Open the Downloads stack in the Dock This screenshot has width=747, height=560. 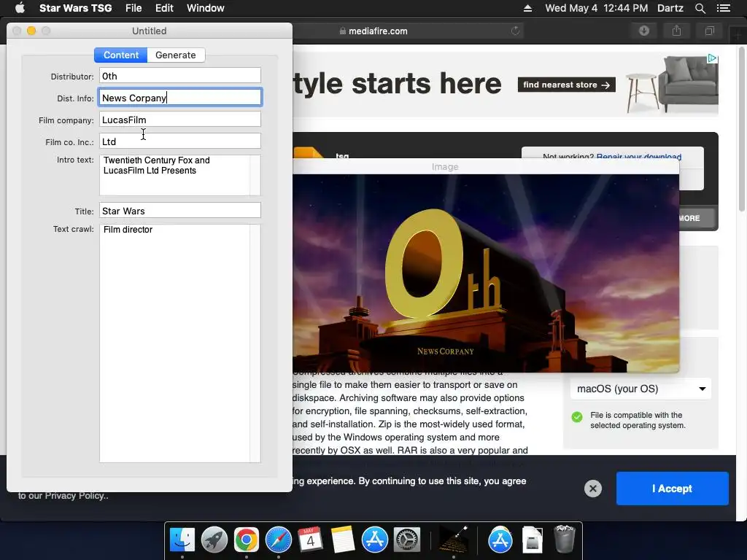pos(532,540)
